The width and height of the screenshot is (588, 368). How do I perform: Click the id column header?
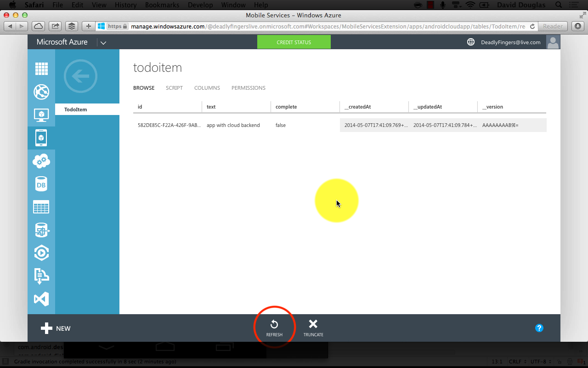pos(167,107)
